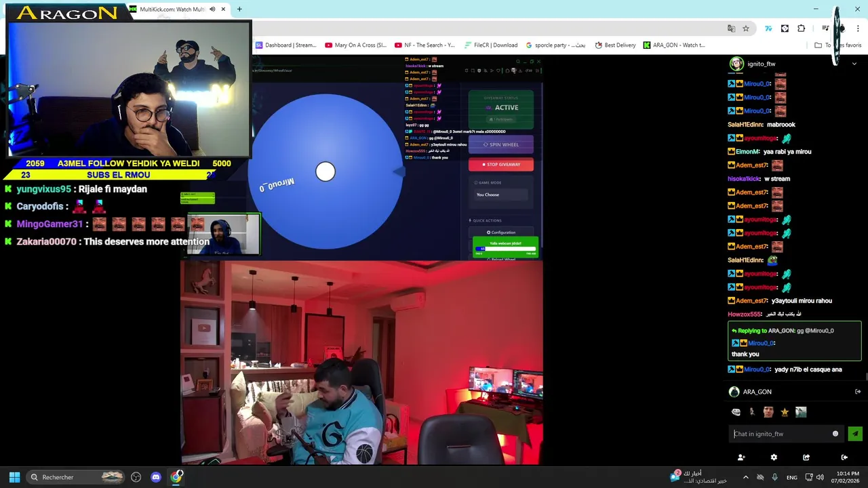Mute the MultiKick.com tab audio
The image size is (868, 488).
pos(212,9)
